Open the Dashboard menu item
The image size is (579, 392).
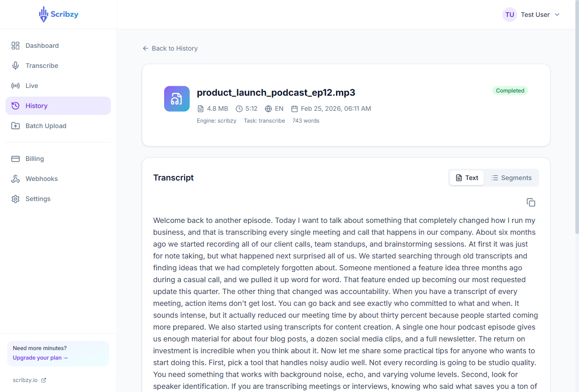click(42, 45)
